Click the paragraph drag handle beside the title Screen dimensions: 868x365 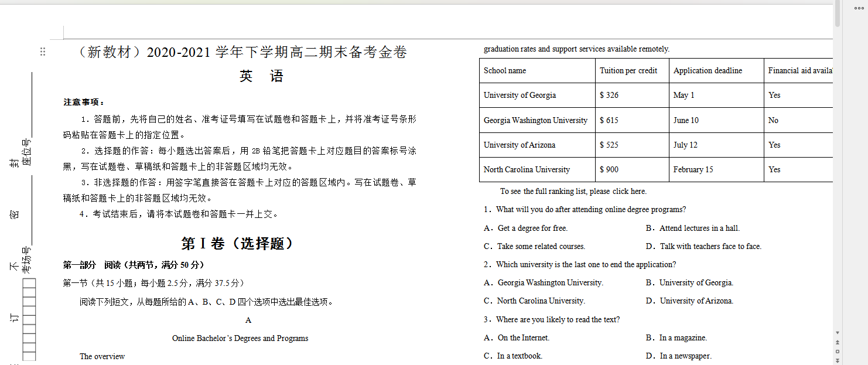coord(43,52)
